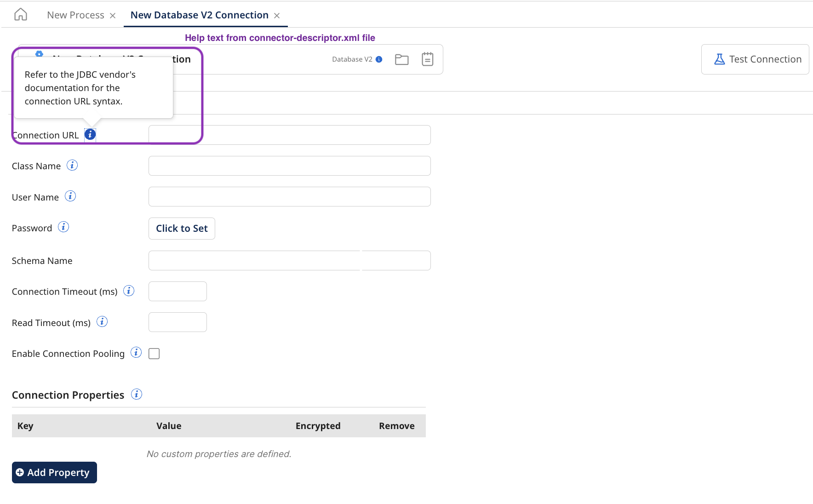Open the Enable Connection Pooling info icon
The height and width of the screenshot is (504, 813).
136,352
